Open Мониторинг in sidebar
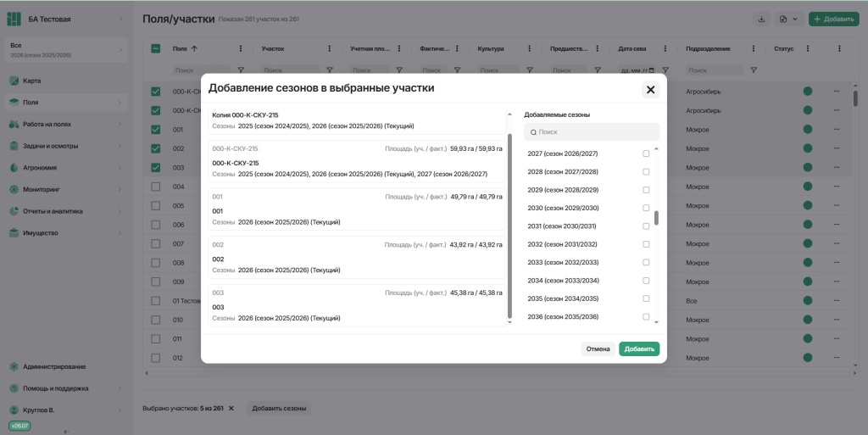The height and width of the screenshot is (435, 868). (x=66, y=189)
